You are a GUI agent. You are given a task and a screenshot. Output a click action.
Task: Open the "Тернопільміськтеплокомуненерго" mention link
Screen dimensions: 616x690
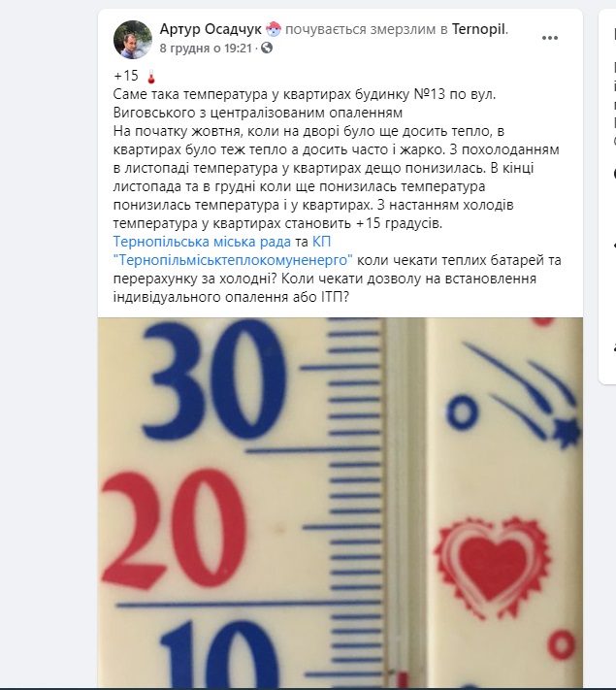pos(233,260)
